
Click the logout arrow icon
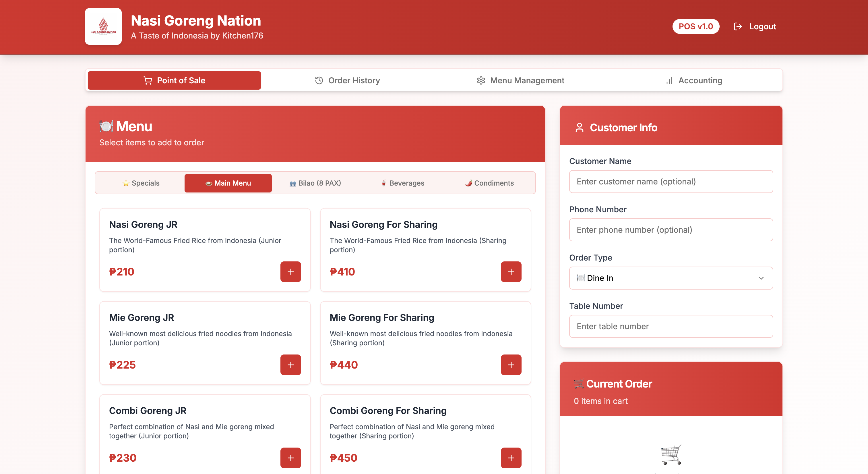pyautogui.click(x=738, y=26)
